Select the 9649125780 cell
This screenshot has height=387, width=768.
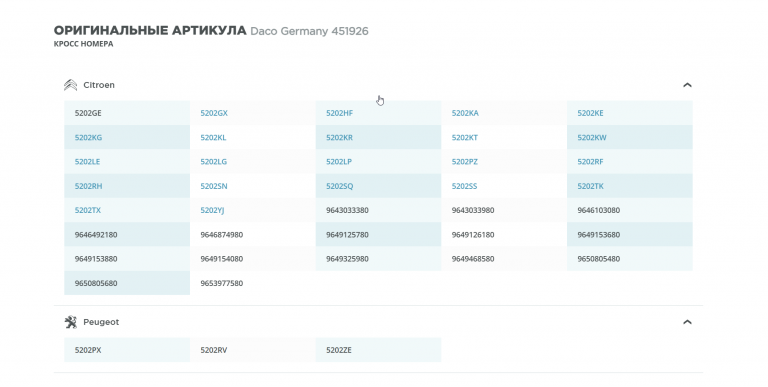point(378,235)
